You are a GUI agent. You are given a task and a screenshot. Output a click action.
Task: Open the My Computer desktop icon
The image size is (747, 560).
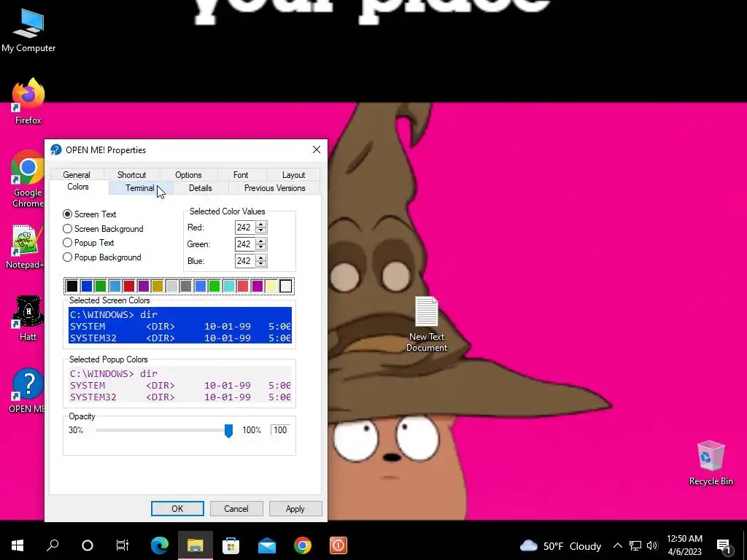28,31
